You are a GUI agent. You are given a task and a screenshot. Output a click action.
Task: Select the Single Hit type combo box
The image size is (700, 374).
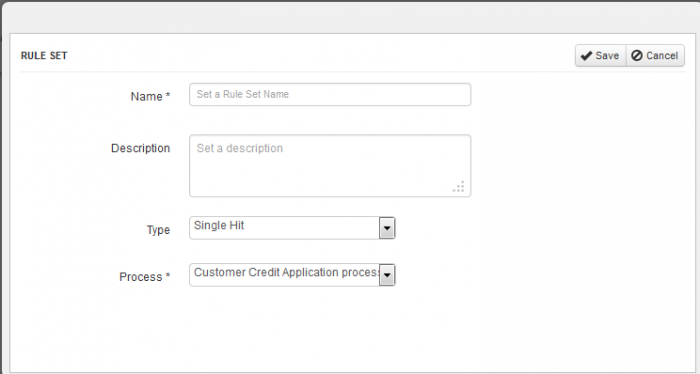pos(292,228)
